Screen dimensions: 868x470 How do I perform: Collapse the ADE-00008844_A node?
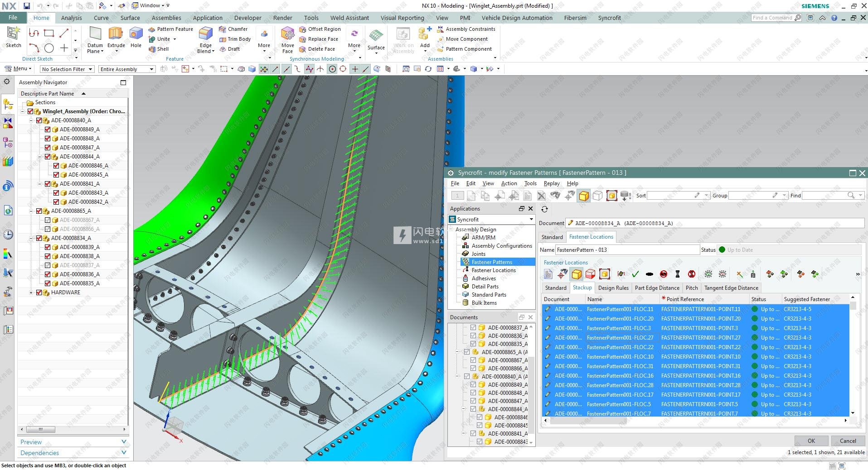[x=39, y=157]
